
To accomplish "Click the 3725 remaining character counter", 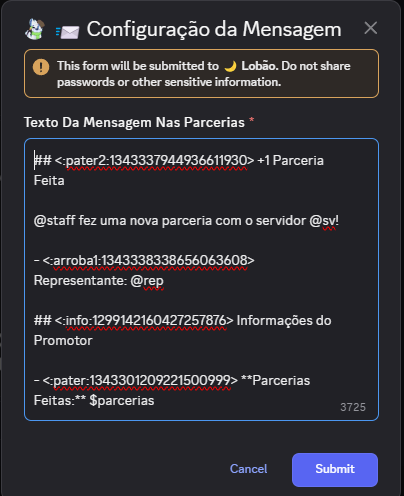I will pyautogui.click(x=353, y=407).
